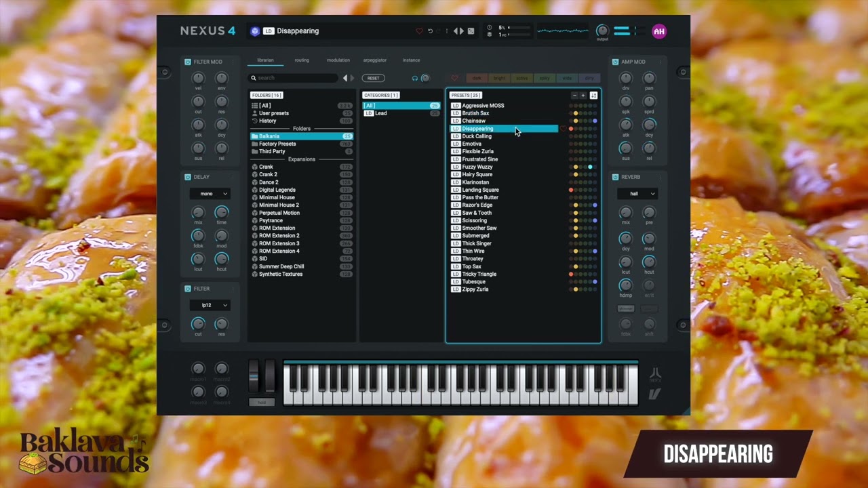Viewport: 868px width, 488px height.
Task: Adjust the output volume knob
Action: 602,30
